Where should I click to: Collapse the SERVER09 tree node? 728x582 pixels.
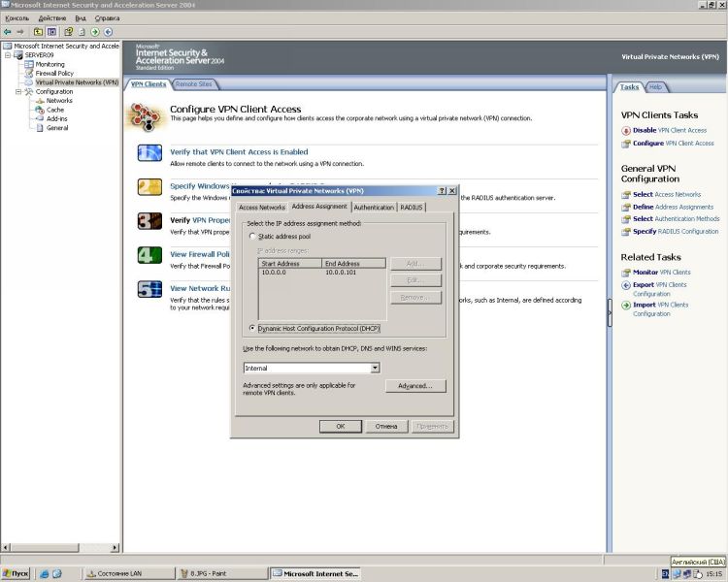point(8,55)
